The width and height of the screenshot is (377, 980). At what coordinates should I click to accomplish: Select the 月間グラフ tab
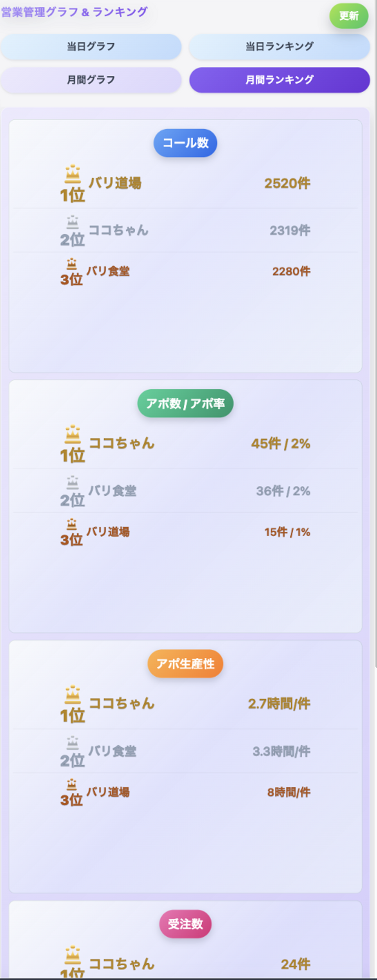click(x=91, y=80)
